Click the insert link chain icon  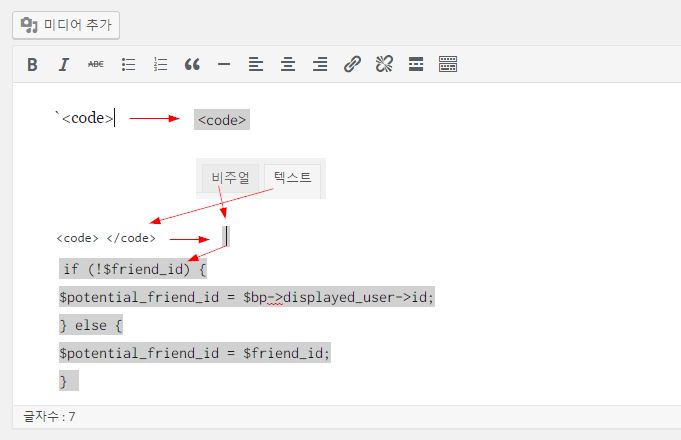[352, 64]
